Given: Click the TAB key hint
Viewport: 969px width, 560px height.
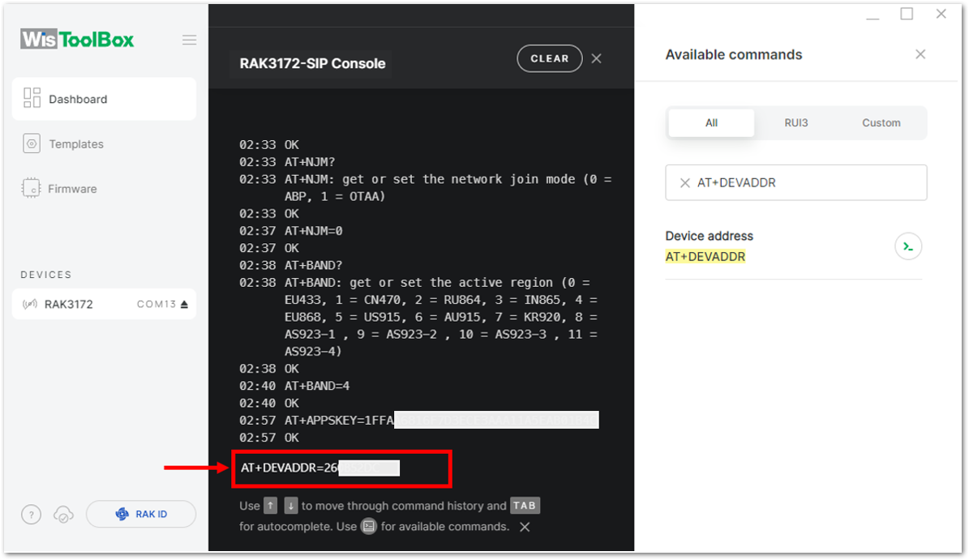Looking at the screenshot, I should 525,506.
